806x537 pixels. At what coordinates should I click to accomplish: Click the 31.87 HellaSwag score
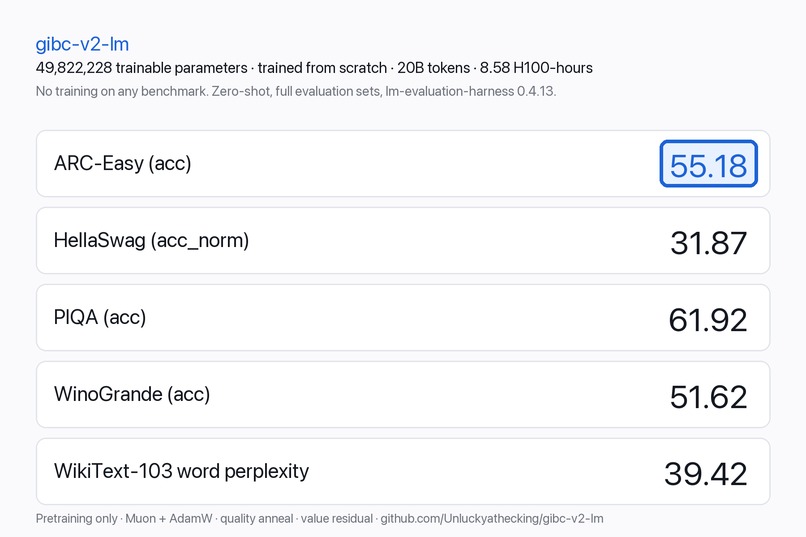708,243
